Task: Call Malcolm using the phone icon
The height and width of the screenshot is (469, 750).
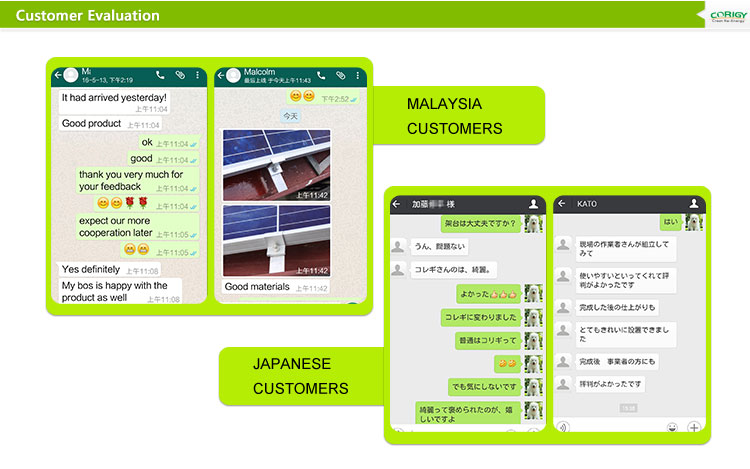Action: [x=321, y=76]
